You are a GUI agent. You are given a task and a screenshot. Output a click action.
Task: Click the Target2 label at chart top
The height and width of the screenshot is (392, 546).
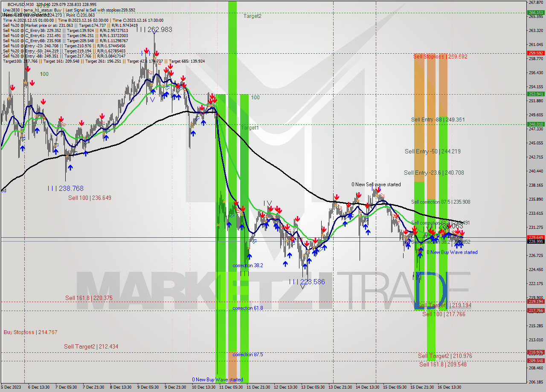tap(253, 16)
